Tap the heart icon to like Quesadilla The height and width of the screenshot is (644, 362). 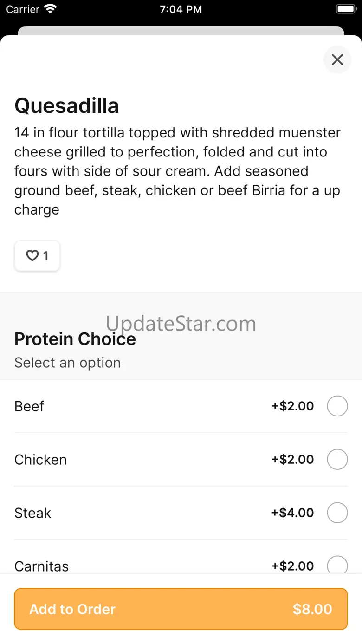(x=32, y=256)
